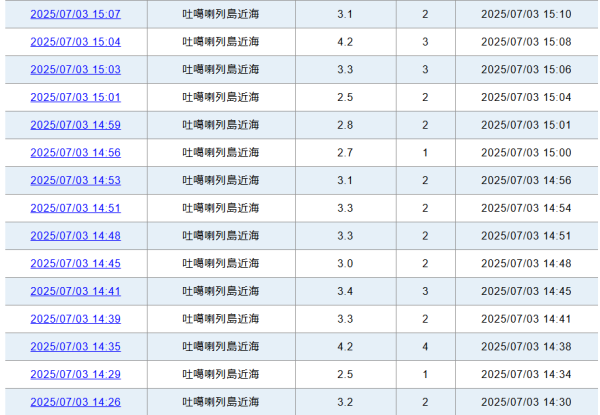Select the announcement time cell 2025/07/03 14:38
600x415 pixels.
[526, 347]
